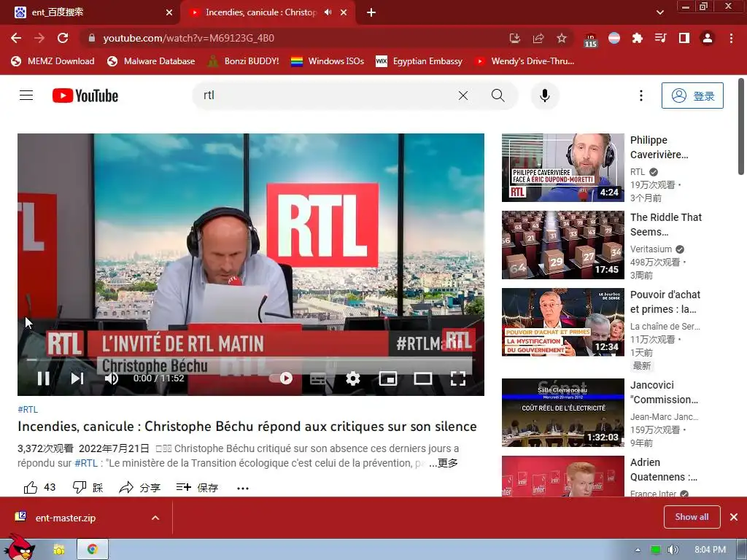Viewport: 747px width, 560px height.
Task: Go back to previous page
Action: (x=16, y=38)
